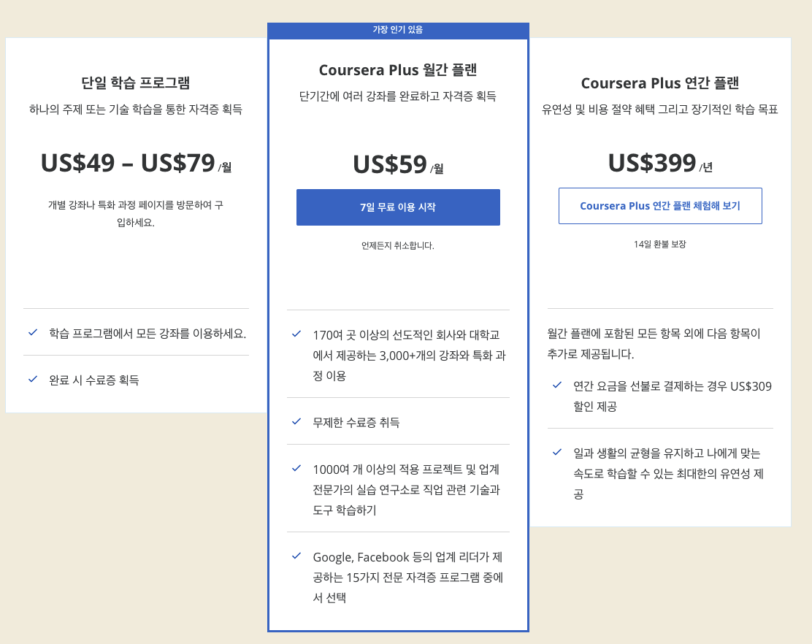The width and height of the screenshot is (812, 644).
Task: Click the US$49 – US$79 price range
Action: pos(136,163)
